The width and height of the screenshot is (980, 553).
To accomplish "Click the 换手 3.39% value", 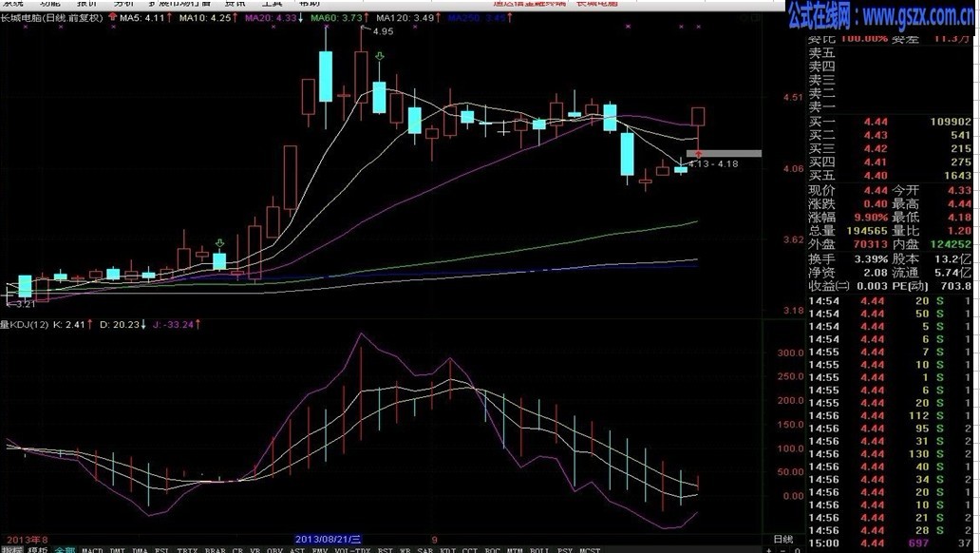I will (x=871, y=259).
